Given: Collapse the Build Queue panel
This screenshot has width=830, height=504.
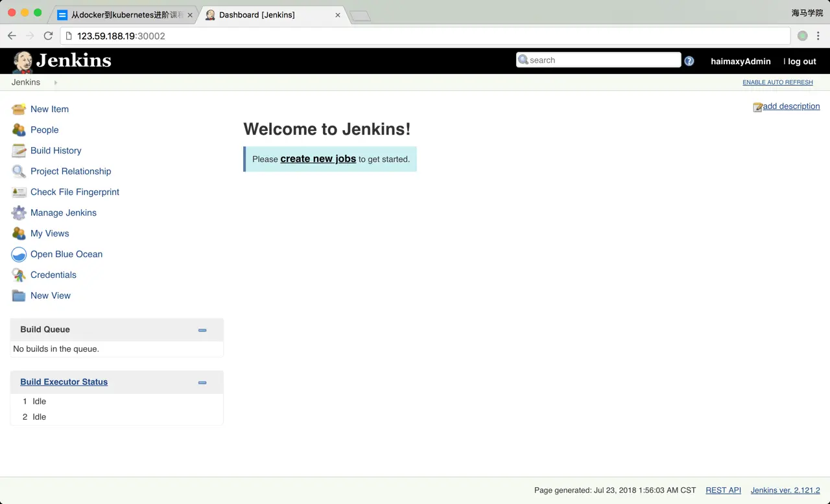Looking at the screenshot, I should [x=202, y=330].
